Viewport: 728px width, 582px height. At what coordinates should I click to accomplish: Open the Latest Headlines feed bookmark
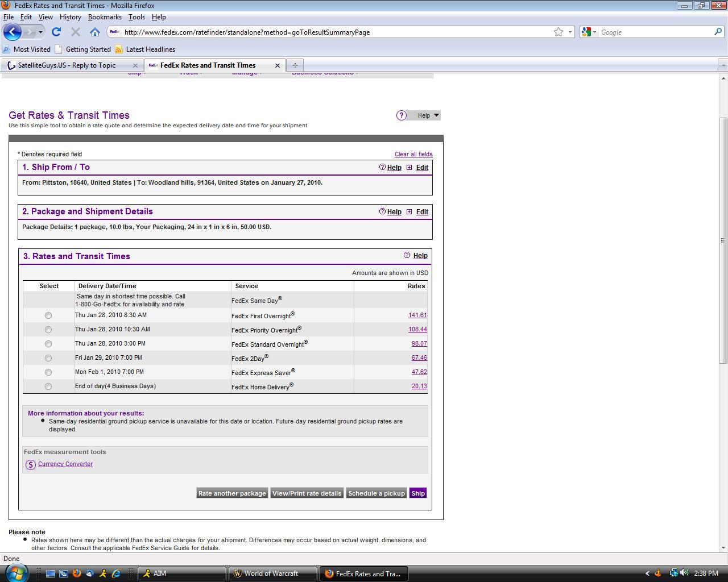[x=145, y=49]
